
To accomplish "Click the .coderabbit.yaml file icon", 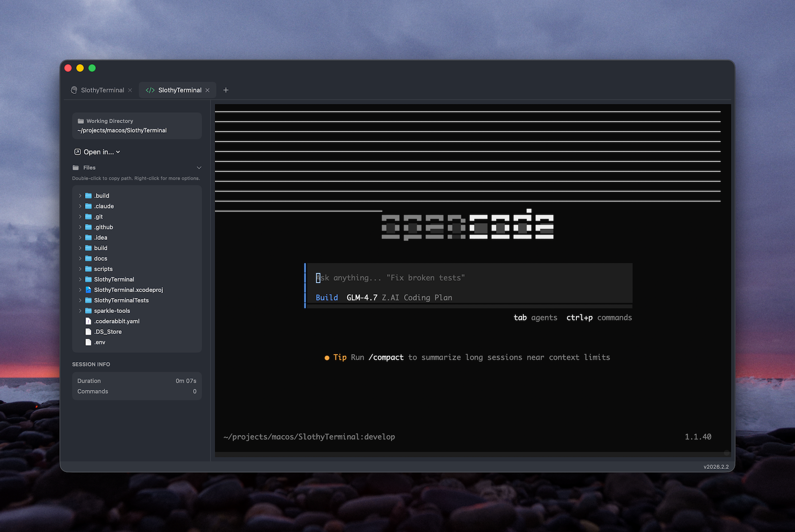I will pos(88,321).
